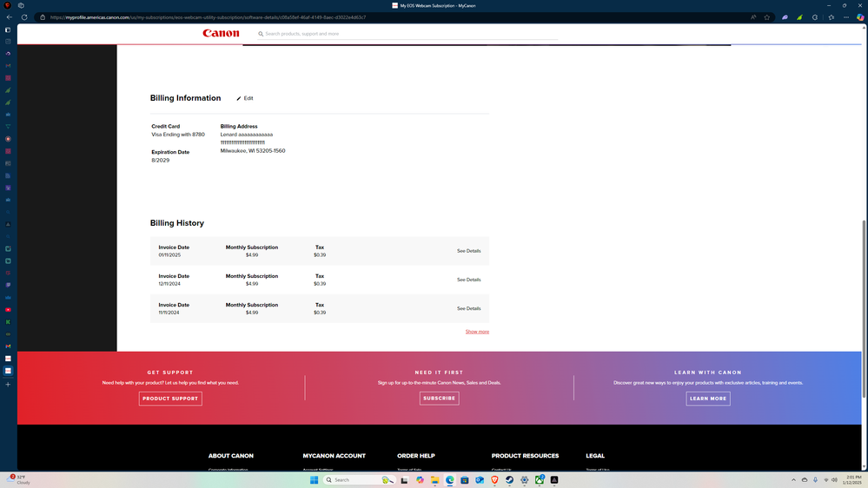
Task: Open the Product Resources footer heading
Action: 525,456
